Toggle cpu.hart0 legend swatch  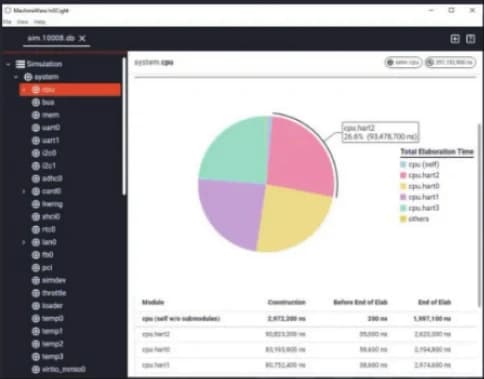coord(403,186)
